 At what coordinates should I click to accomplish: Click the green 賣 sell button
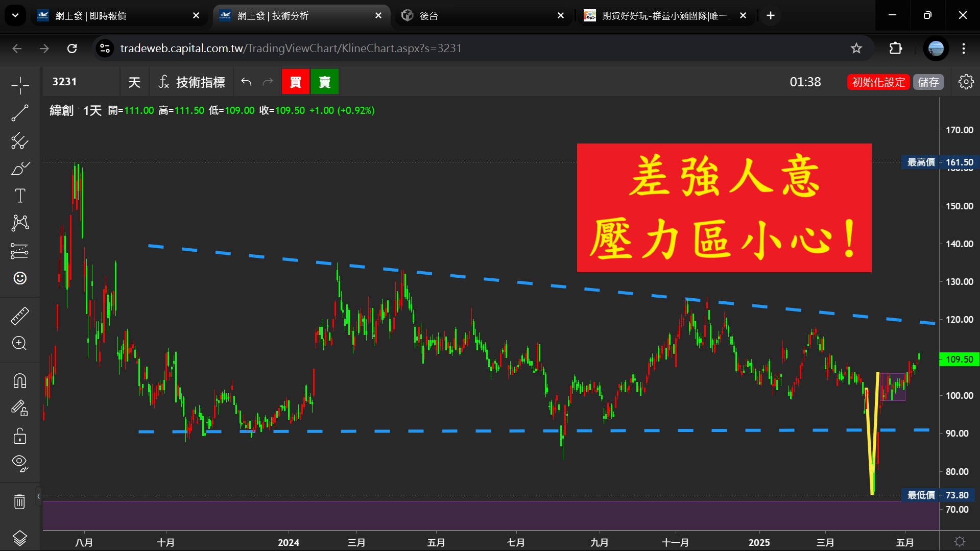coord(325,82)
